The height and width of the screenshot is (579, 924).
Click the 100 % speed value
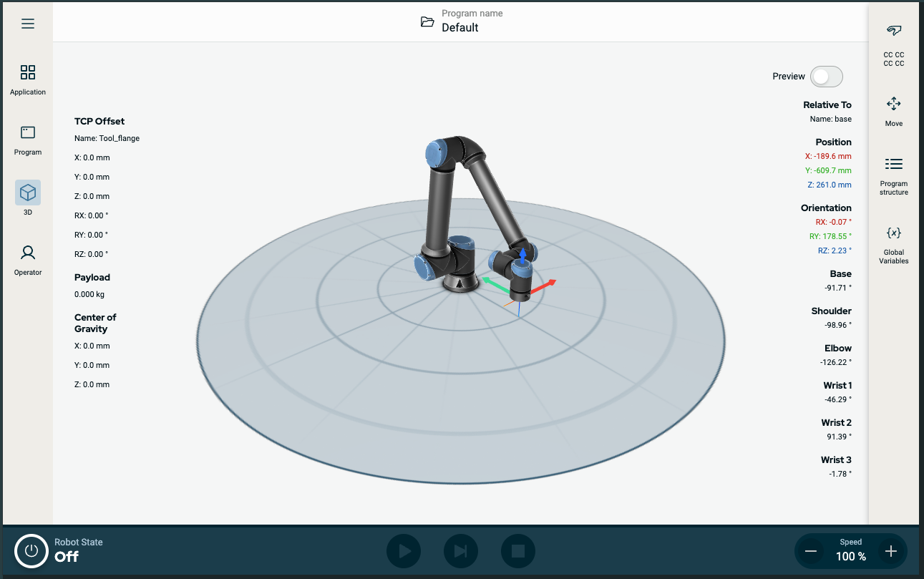coord(850,556)
